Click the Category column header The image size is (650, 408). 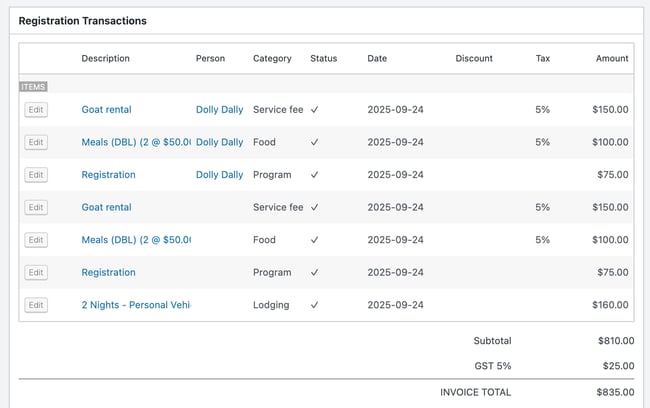[x=272, y=58]
